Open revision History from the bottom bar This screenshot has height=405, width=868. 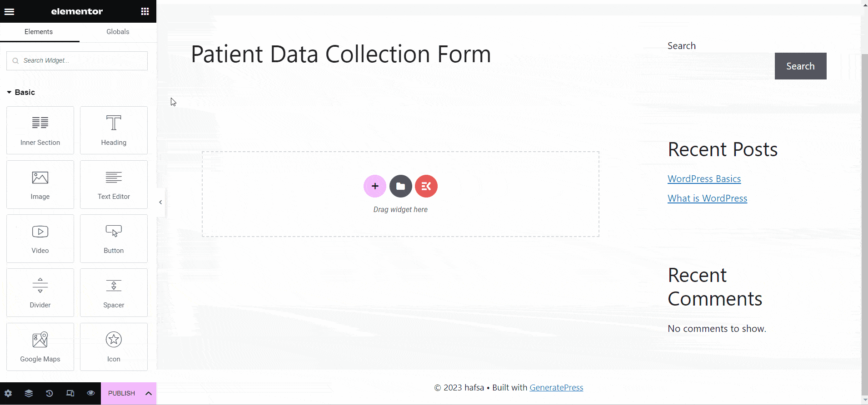coord(49,393)
